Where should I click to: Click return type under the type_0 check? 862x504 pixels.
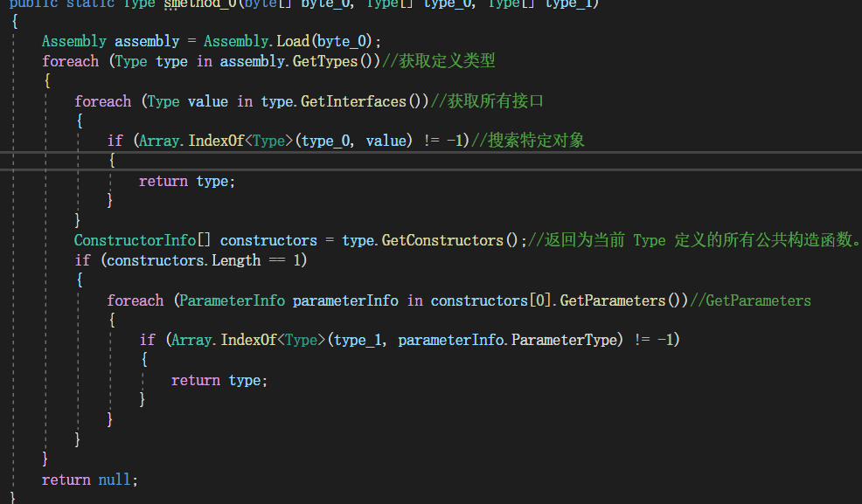coord(187,181)
